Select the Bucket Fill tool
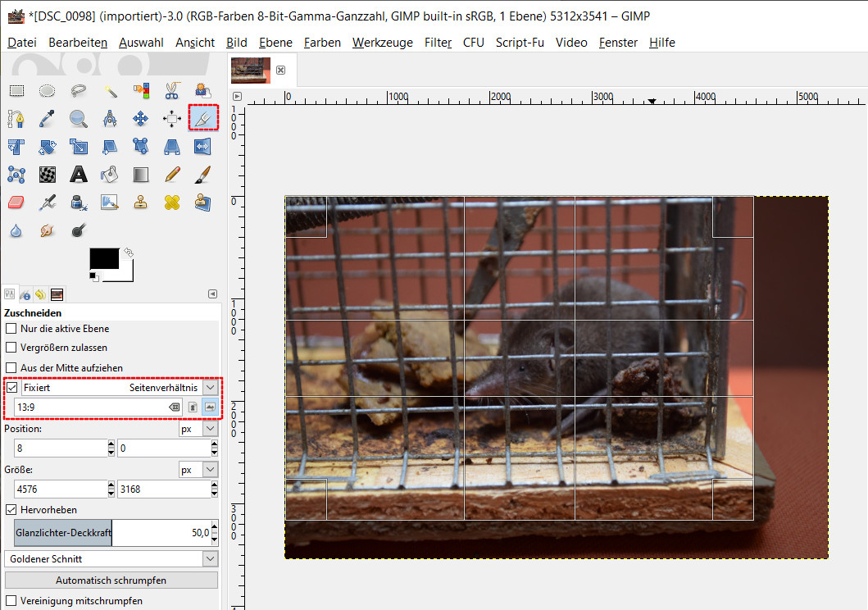 (110, 174)
